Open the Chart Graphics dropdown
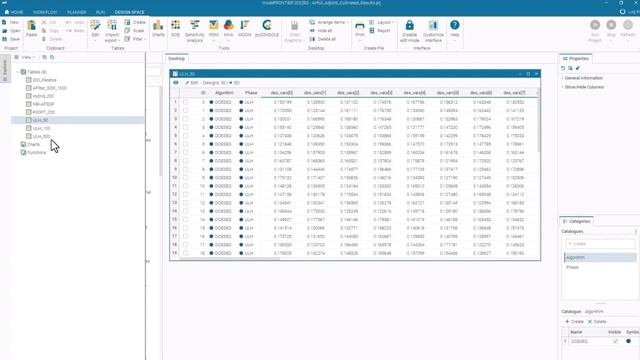This screenshot has height=360, width=640. pyautogui.click(x=294, y=32)
